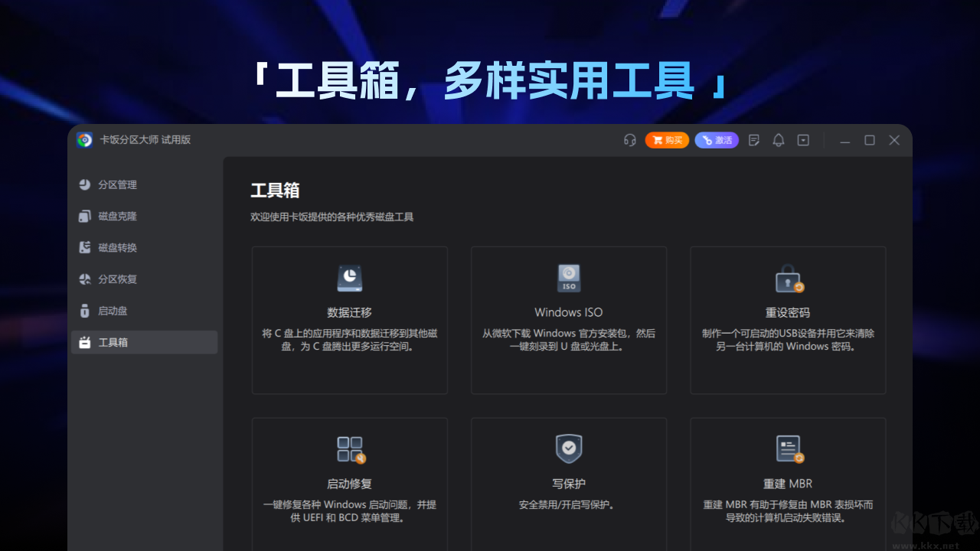Click the feedback note icon in title bar
This screenshot has width=980, height=551.
[753, 140]
